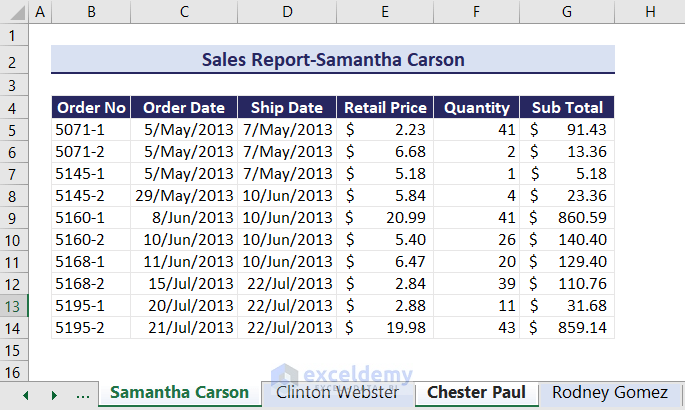Select the Retail Price header cell

coord(385,108)
